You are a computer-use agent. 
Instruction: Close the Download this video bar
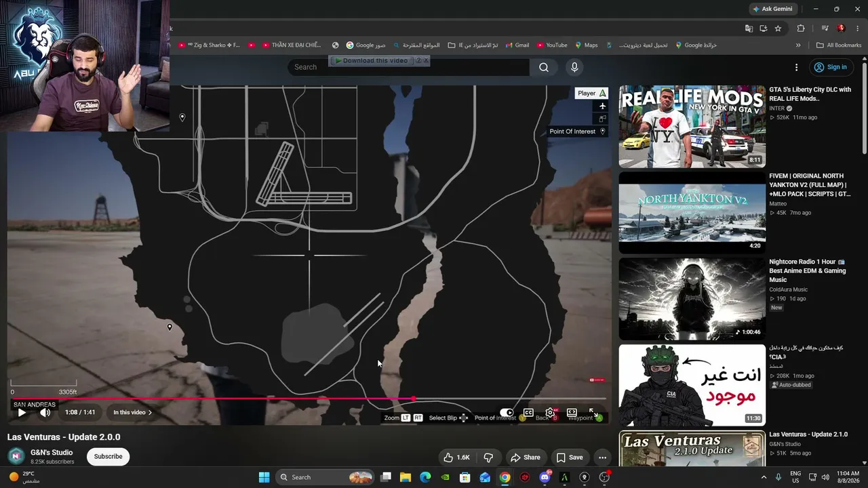tap(426, 60)
